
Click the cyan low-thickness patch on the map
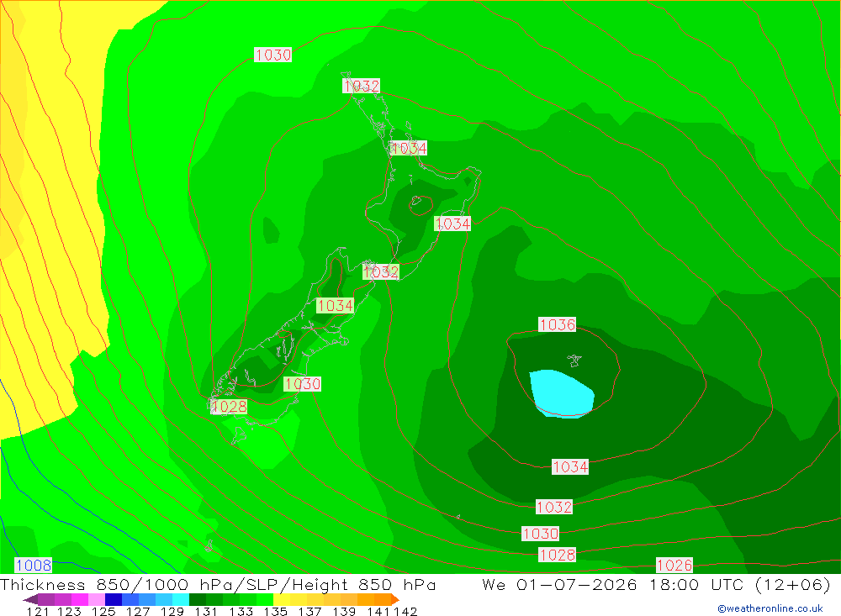[x=562, y=393]
